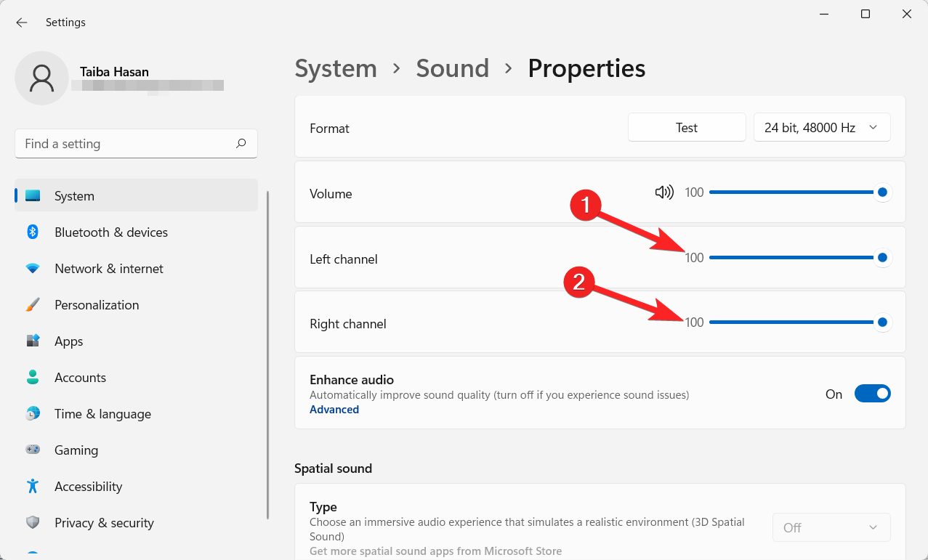This screenshot has height=560, width=928.
Task: Click the Sound breadcrumb link
Action: pos(453,68)
